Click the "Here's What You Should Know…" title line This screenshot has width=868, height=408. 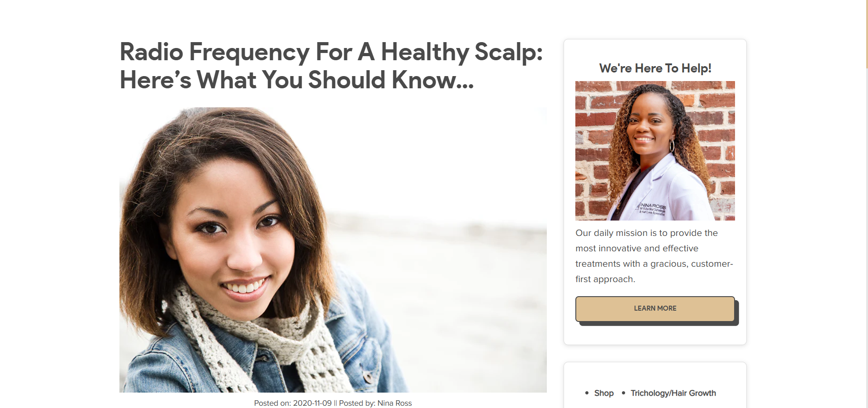pyautogui.click(x=297, y=80)
